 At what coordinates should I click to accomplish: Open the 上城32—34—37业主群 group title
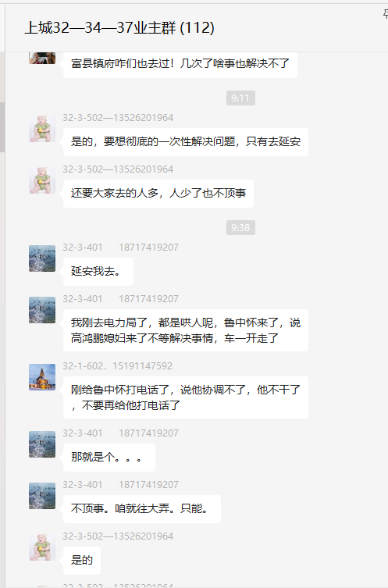click(119, 28)
